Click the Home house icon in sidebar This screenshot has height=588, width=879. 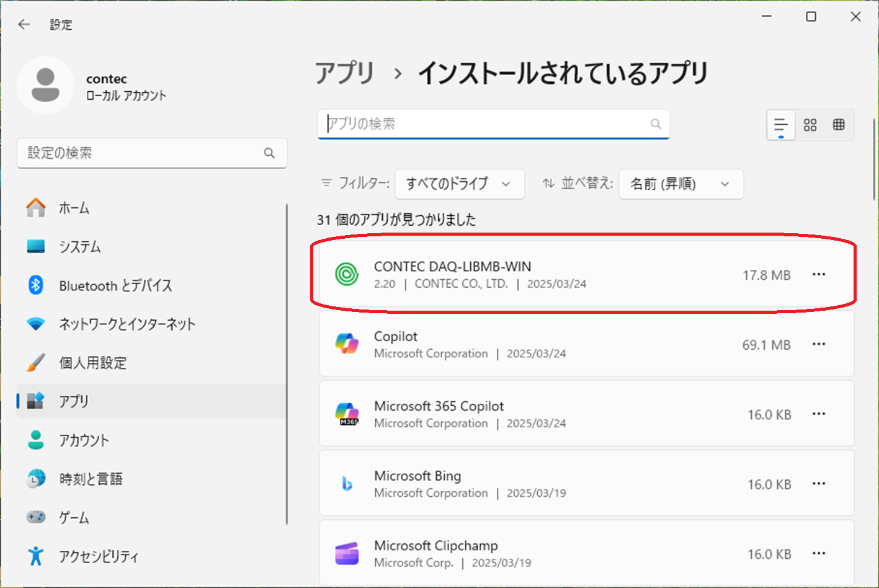point(36,208)
